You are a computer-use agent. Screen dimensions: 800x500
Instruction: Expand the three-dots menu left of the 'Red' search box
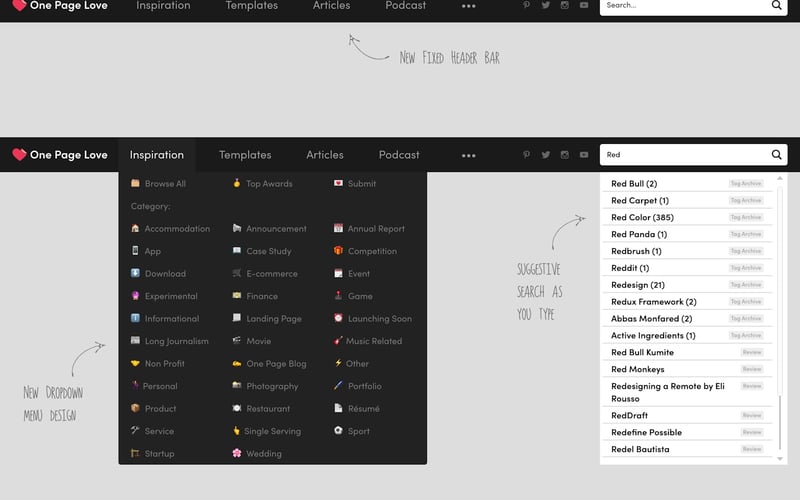click(468, 156)
